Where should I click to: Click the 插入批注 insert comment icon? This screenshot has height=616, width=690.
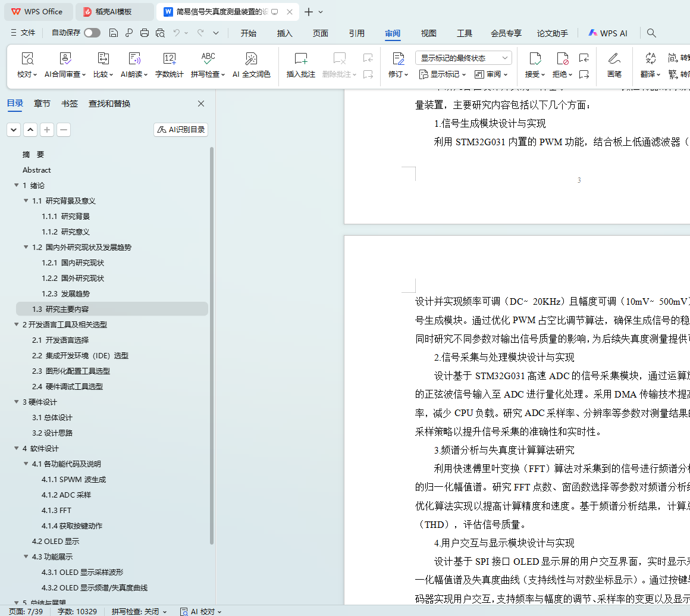tap(301, 59)
